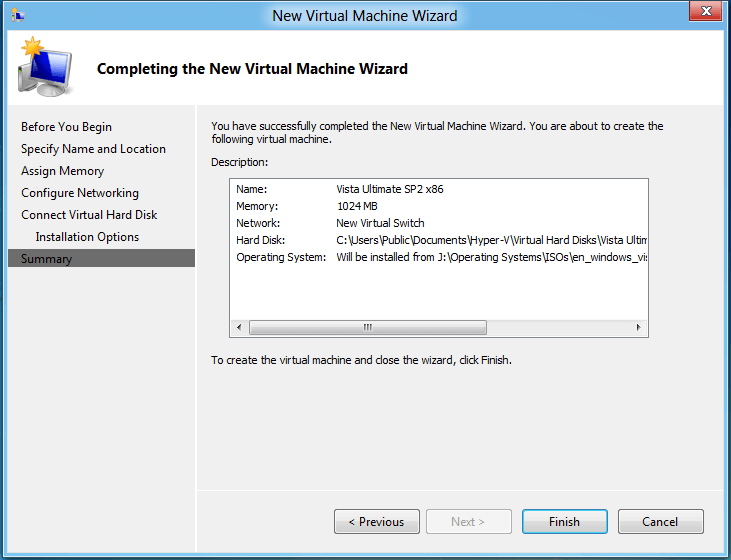This screenshot has height=560, width=731.
Task: Select the Summary step in sidebar
Action: [x=47, y=259]
